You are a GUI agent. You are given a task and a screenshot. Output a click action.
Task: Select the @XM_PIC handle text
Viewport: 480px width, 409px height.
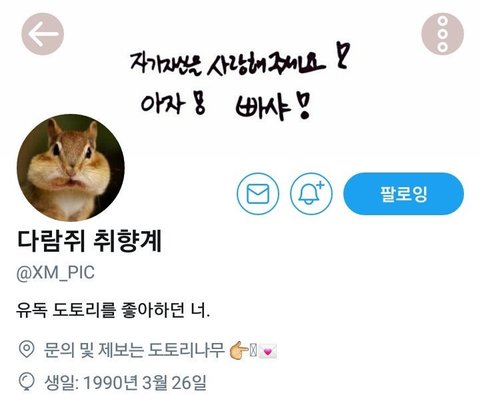coord(55,273)
